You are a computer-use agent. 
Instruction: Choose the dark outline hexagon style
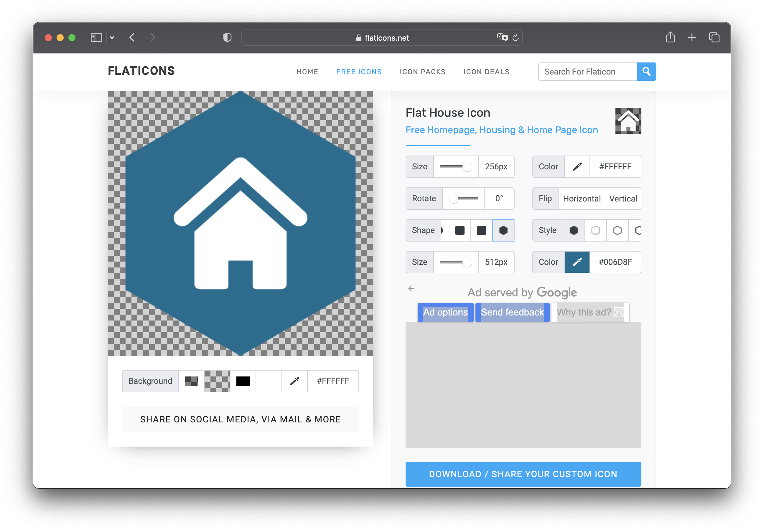tap(618, 230)
